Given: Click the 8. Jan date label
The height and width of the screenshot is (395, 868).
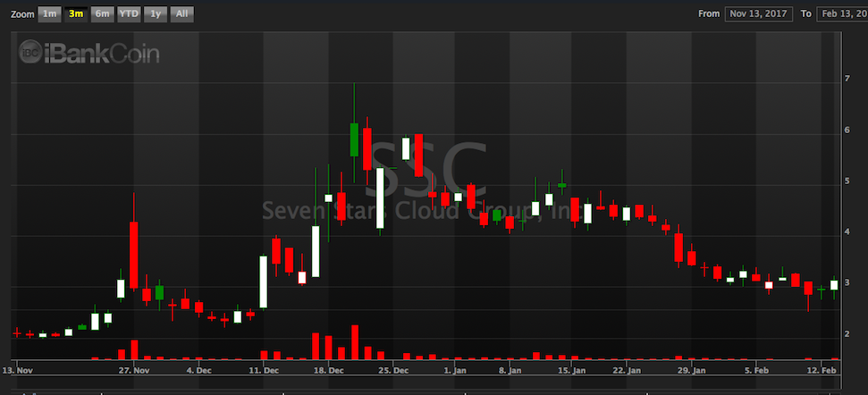Looking at the screenshot, I should [x=510, y=371].
